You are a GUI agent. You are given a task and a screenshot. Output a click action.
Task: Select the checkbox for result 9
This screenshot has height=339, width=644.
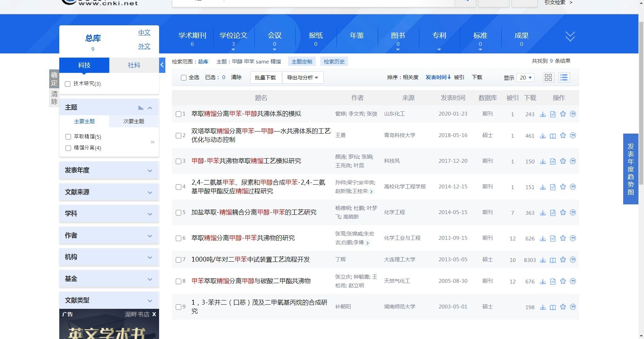178,307
